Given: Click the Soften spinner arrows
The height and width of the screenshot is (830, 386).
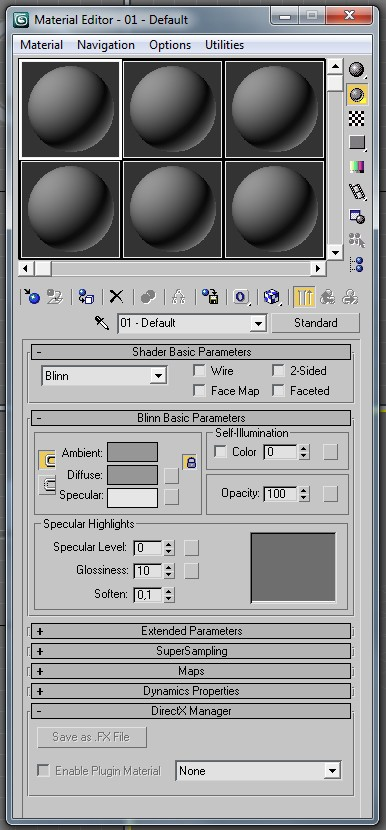Looking at the screenshot, I should pyautogui.click(x=169, y=594).
